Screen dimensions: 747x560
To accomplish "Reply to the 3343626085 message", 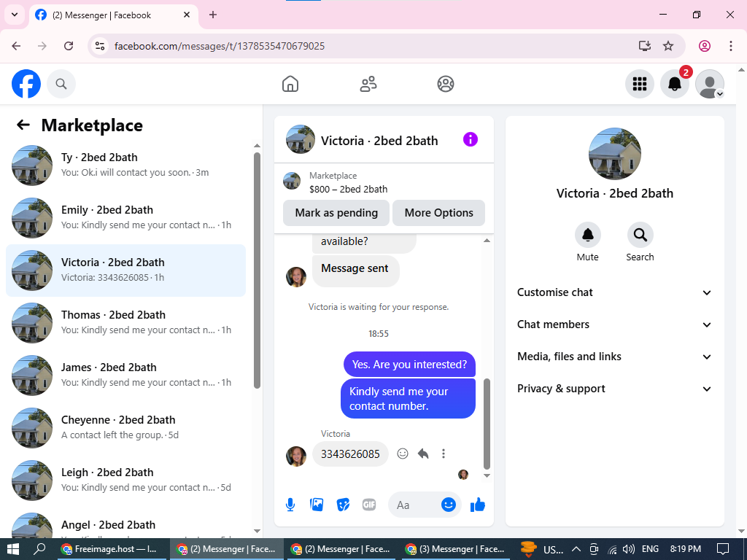I will pyautogui.click(x=423, y=454).
